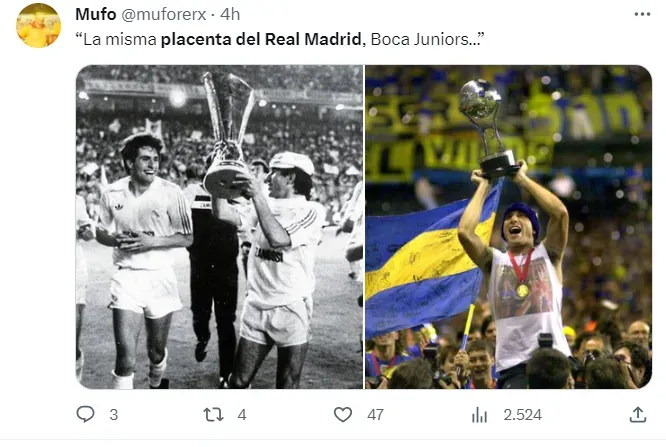Click the view count 2.524
Image resolution: width=666 pixels, height=447 pixels.
click(x=522, y=414)
